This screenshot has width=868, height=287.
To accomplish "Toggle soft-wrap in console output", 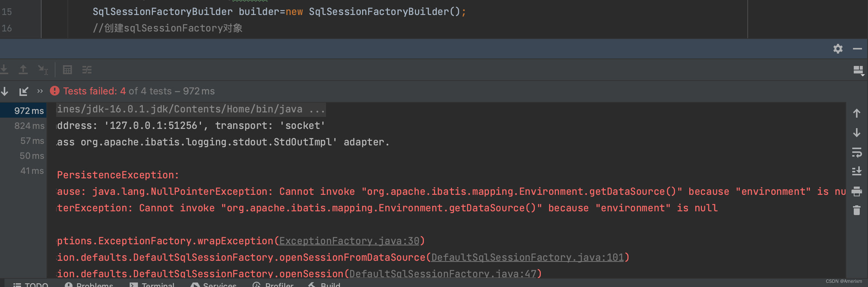I will point(857,152).
